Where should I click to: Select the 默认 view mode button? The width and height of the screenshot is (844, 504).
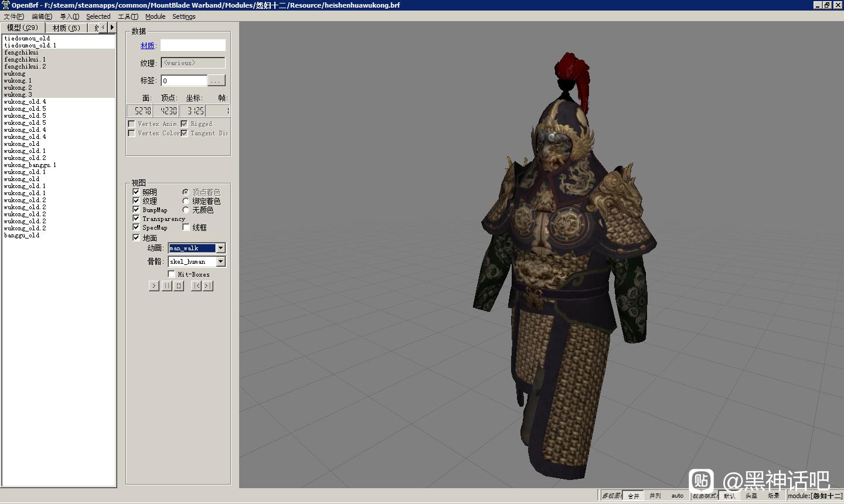click(729, 496)
